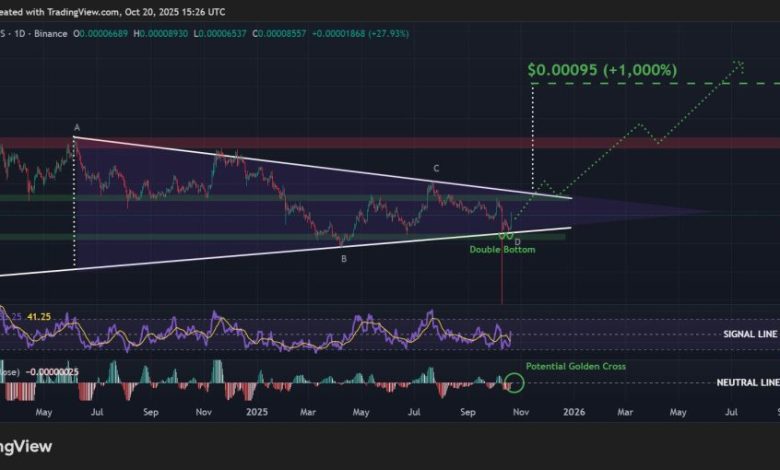Click the 1D - Binance interval label

(x=40, y=32)
